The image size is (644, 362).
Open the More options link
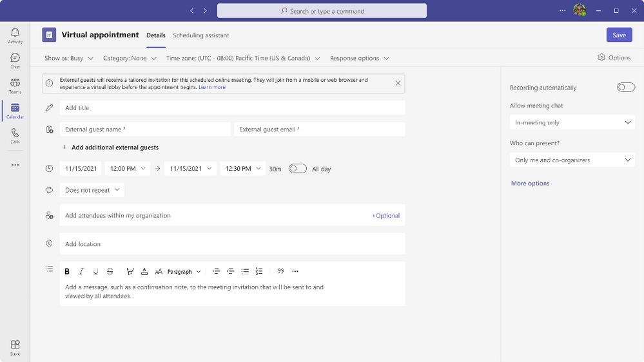(x=530, y=184)
